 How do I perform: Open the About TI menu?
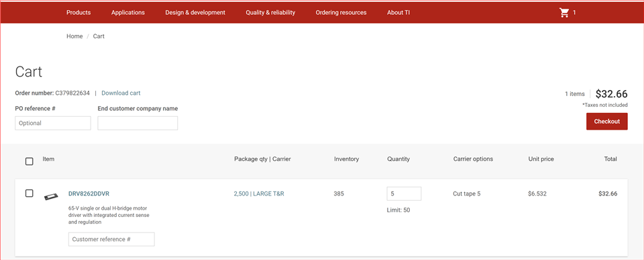click(x=398, y=13)
